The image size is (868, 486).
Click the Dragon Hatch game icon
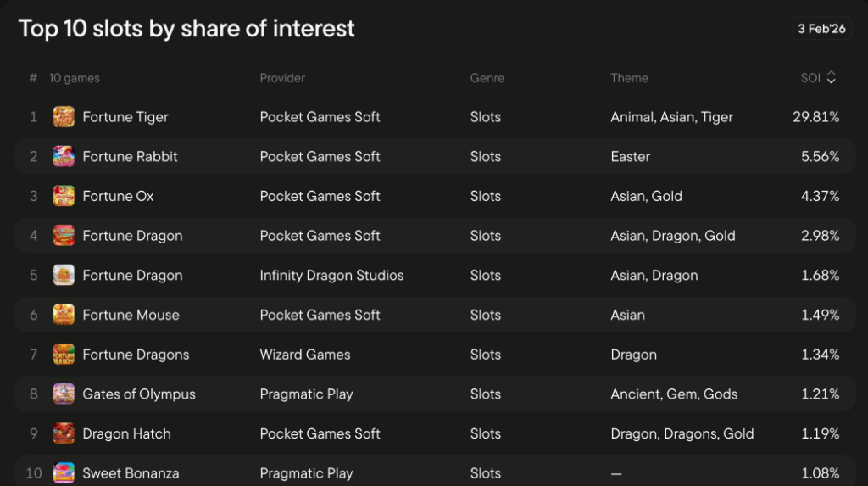[x=64, y=434]
